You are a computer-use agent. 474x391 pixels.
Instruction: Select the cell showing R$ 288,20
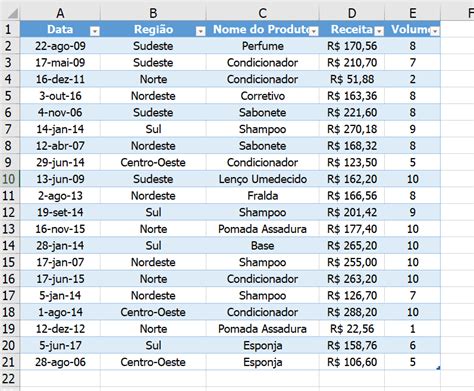(x=352, y=312)
